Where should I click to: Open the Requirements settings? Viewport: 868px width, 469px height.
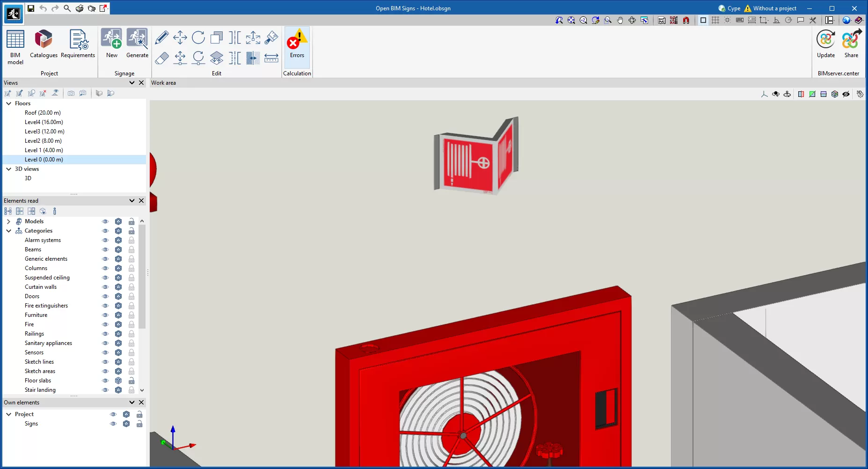[78, 44]
